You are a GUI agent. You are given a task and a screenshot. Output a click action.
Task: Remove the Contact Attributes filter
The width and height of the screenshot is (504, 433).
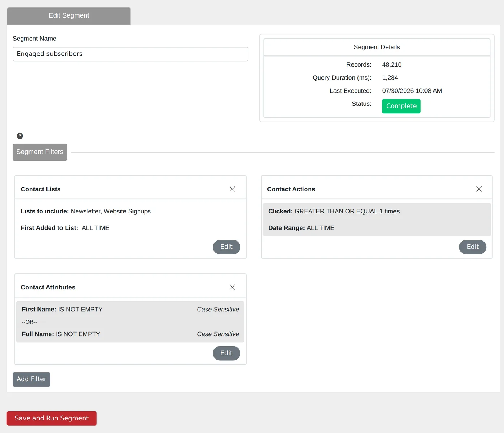pos(232,287)
